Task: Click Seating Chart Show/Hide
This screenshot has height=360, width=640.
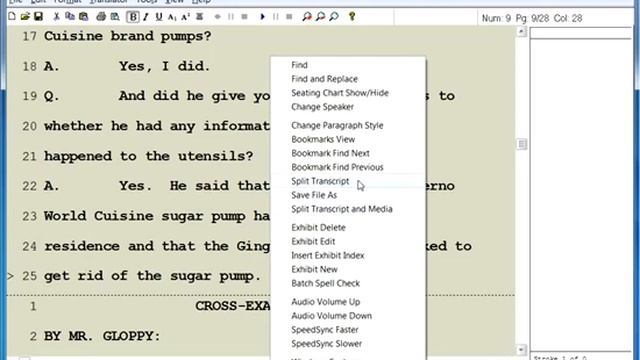Action: point(340,93)
